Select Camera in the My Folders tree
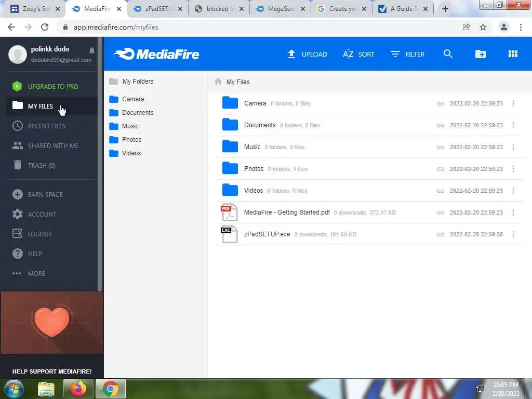 pos(127,99)
